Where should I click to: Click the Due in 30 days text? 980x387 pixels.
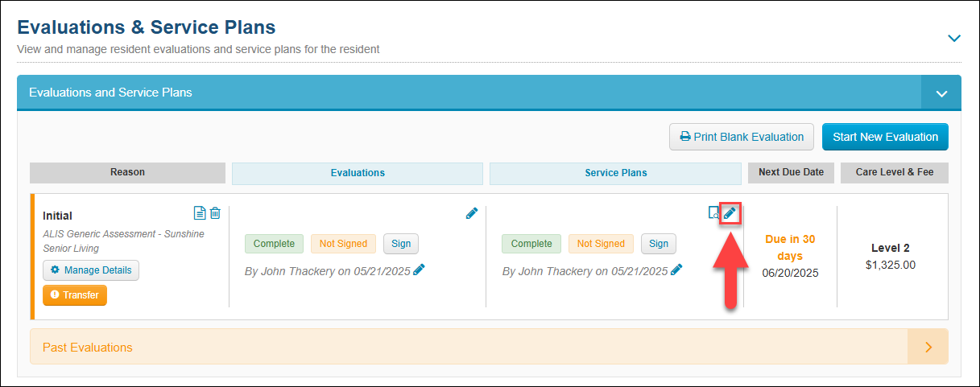790,247
